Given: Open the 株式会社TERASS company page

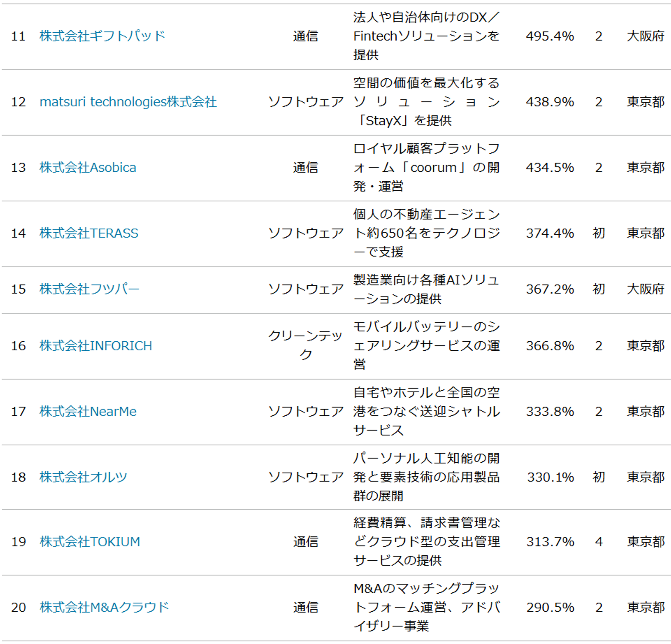Looking at the screenshot, I should (89, 233).
